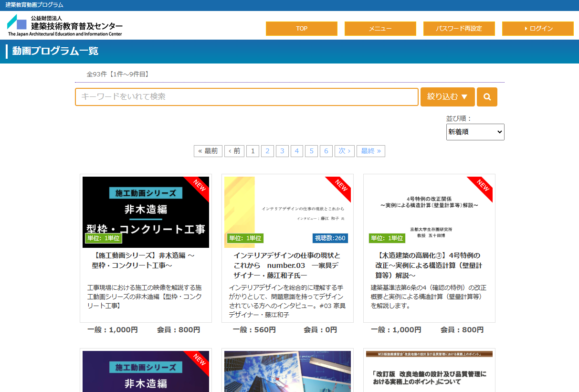The width and height of the screenshot is (579, 392).
Task: Open 改良地盤の設計 video thumbnail at bottom
Action: tap(429, 371)
